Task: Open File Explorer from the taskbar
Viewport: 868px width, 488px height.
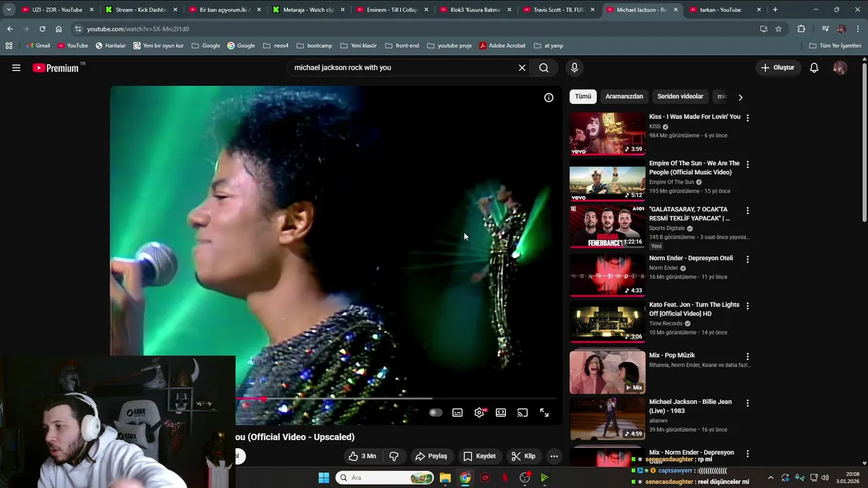Action: pyautogui.click(x=445, y=478)
